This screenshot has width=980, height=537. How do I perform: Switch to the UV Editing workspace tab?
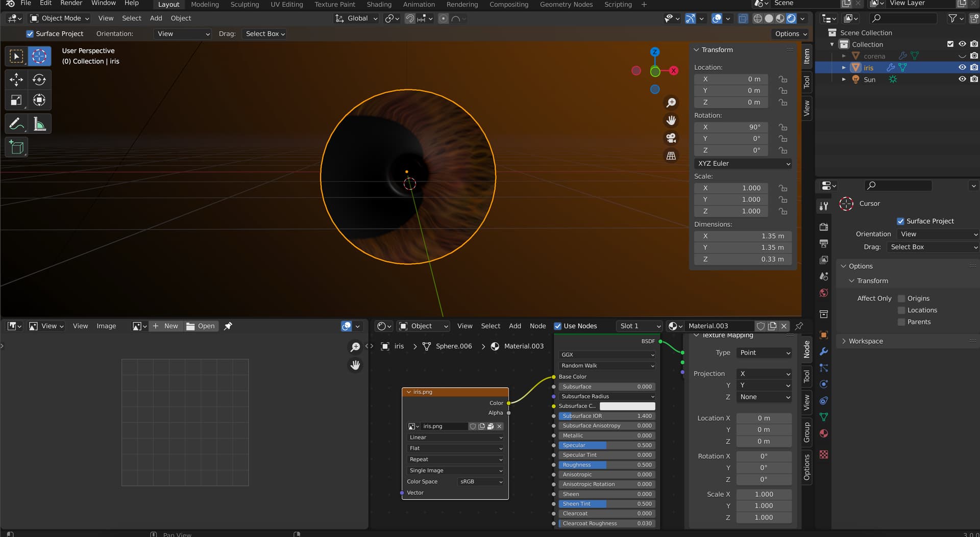(286, 5)
